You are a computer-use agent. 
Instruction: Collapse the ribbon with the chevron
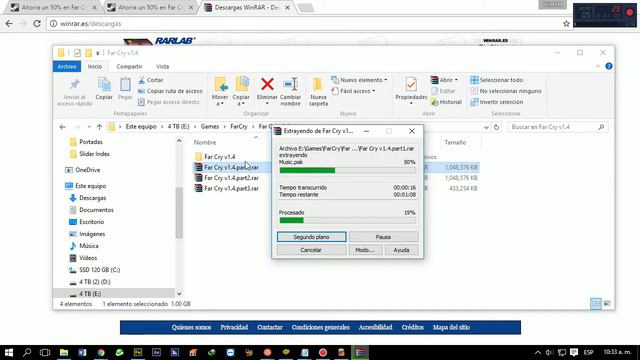[x=598, y=66]
